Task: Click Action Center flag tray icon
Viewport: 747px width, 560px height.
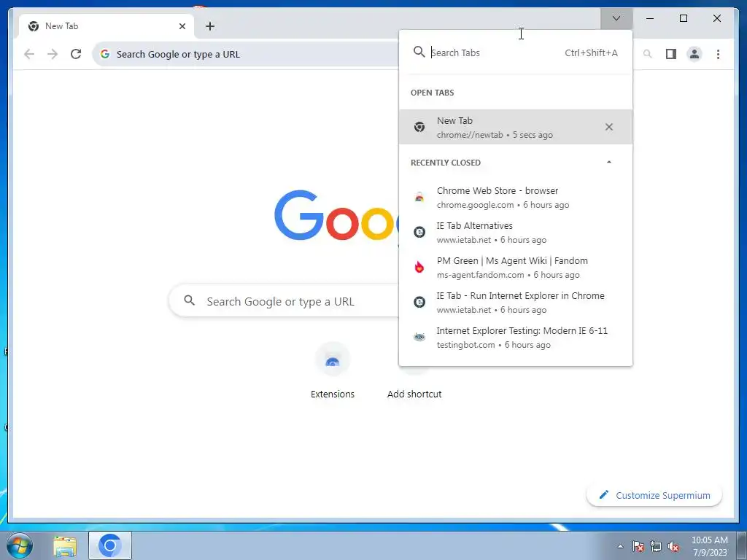Action: (x=638, y=546)
